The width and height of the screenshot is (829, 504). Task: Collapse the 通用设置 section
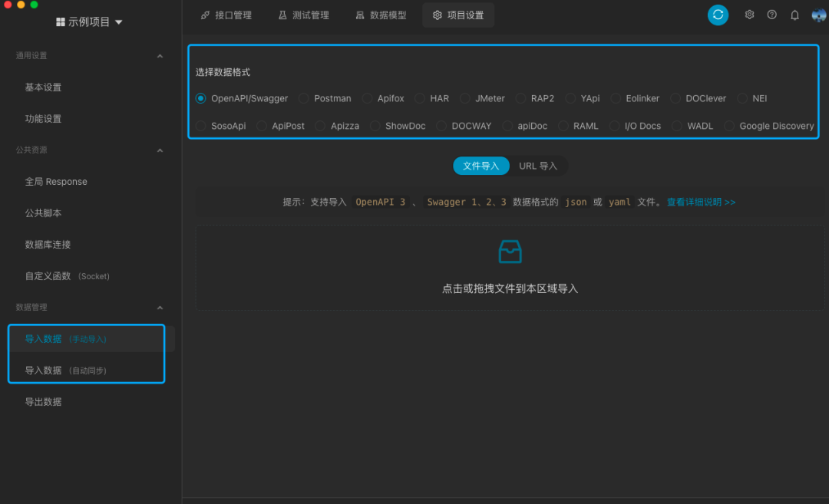point(160,56)
